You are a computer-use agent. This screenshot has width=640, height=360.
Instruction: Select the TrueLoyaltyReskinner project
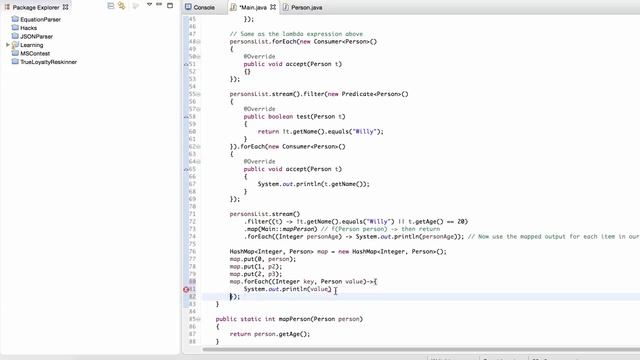coord(49,62)
